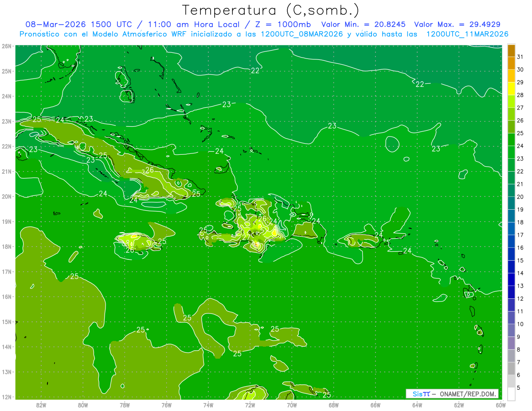Click the "18N" latitude axis label
532x411 pixels.
click(x=7, y=247)
